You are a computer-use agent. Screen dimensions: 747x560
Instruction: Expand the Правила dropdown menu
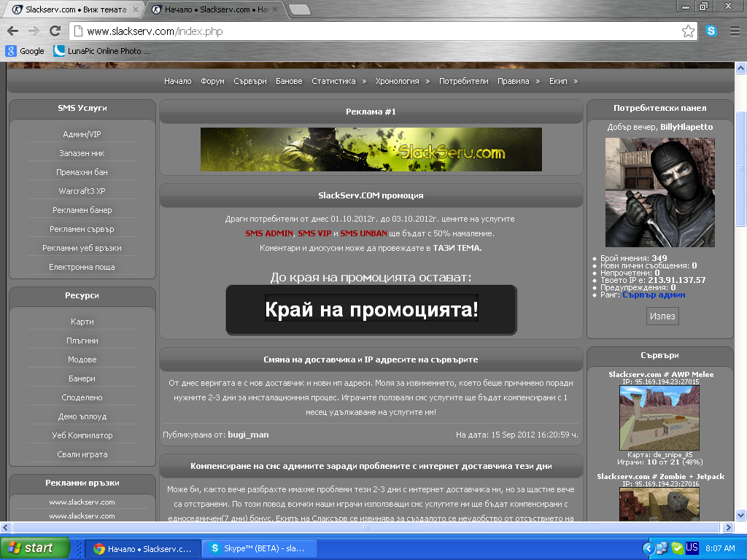coord(519,82)
